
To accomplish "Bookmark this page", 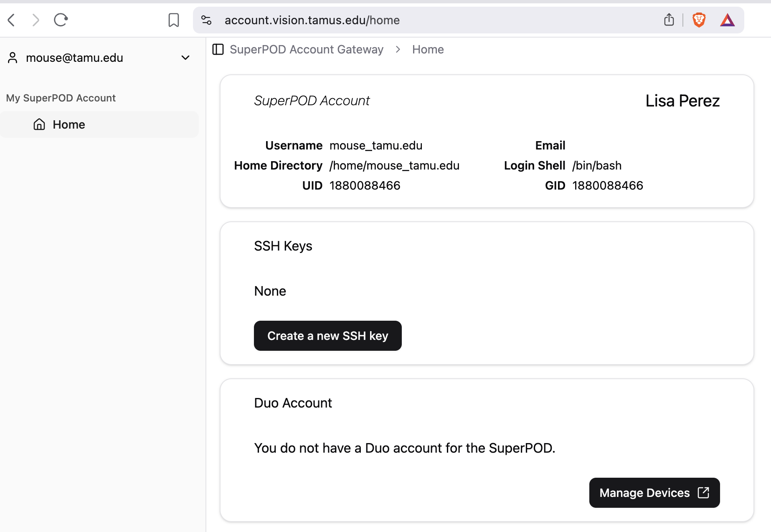I will [174, 20].
